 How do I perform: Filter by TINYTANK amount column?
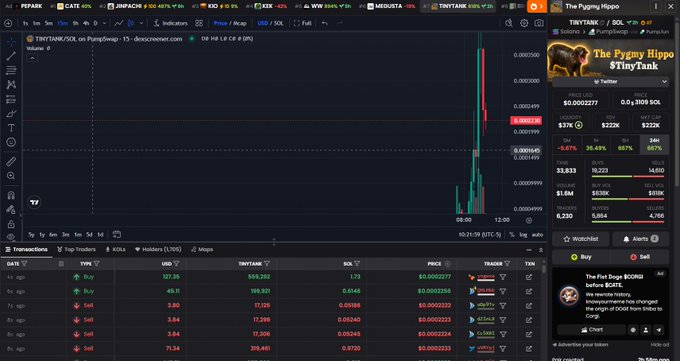click(267, 264)
